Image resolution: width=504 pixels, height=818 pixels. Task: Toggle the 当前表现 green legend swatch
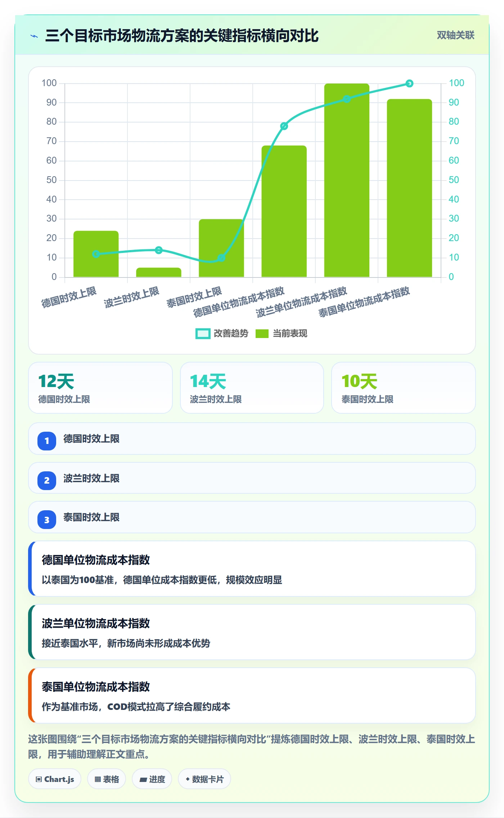(x=262, y=334)
